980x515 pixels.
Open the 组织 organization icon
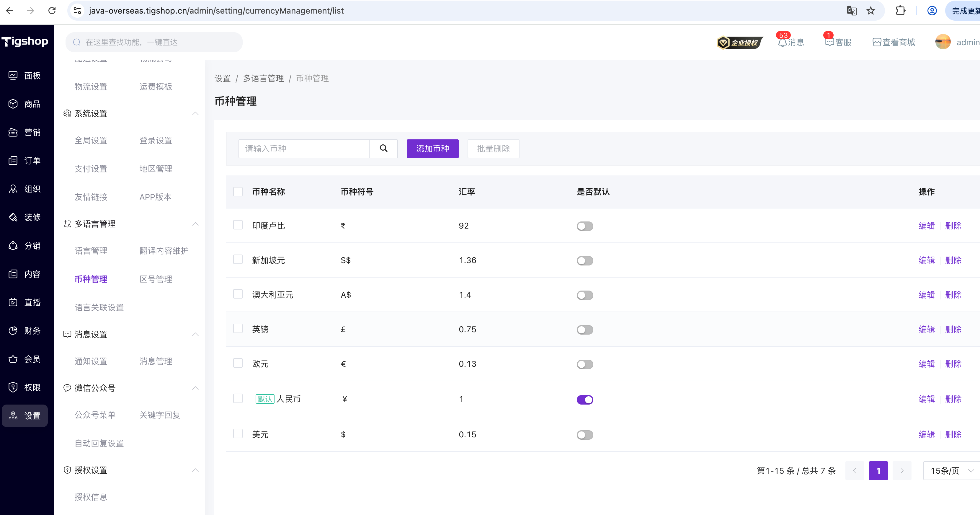point(13,189)
